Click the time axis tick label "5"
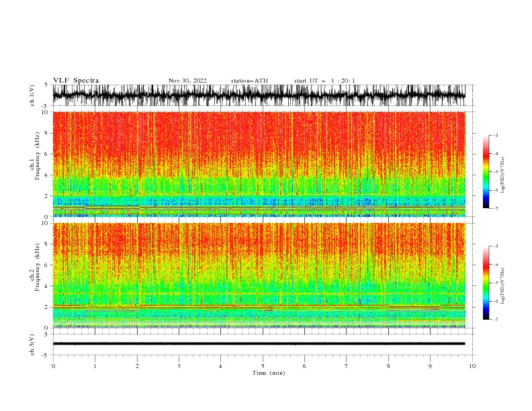532x411 pixels. (263, 366)
